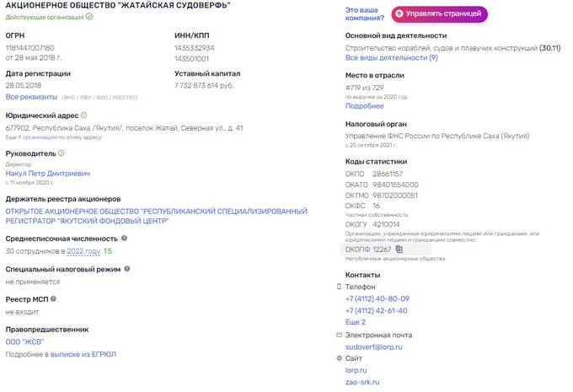
Task: Expand more phone numbers via Еще 2
Action: click(356, 322)
